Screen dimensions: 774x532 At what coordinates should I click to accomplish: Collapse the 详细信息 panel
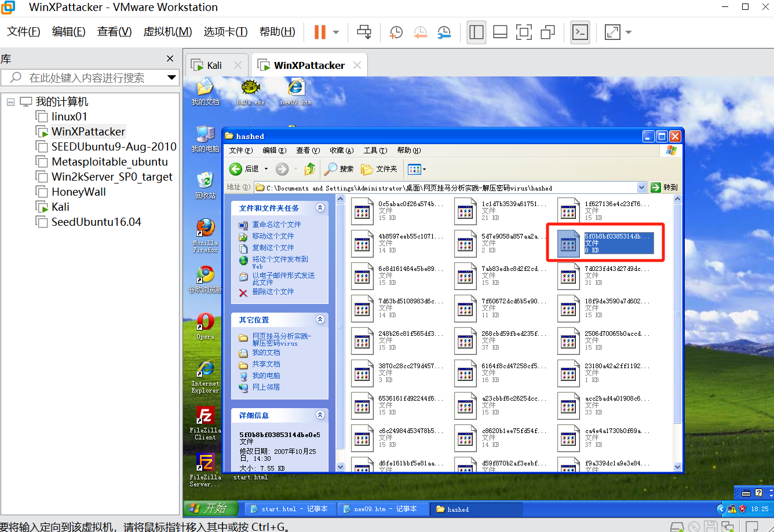coord(320,415)
